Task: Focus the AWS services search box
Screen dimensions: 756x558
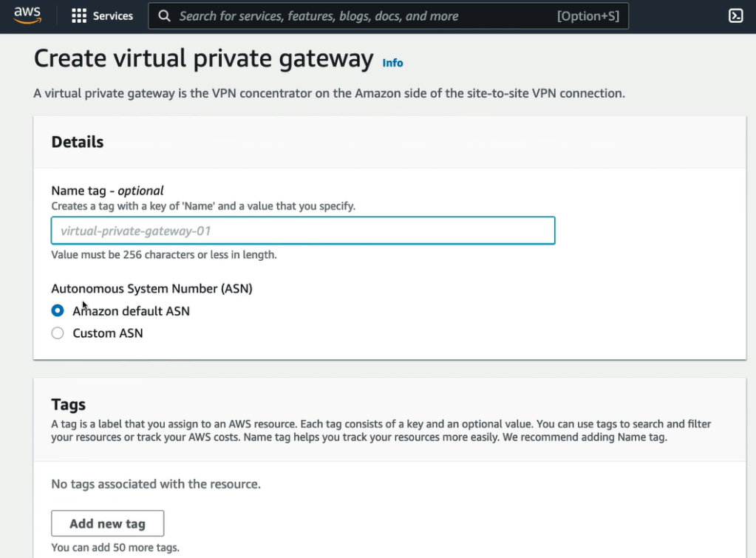Action: (355, 16)
